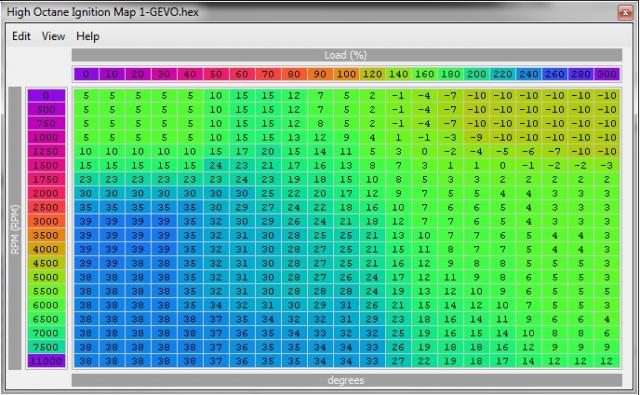Select cell 6 at RPM 7000, Load 300

(x=607, y=333)
